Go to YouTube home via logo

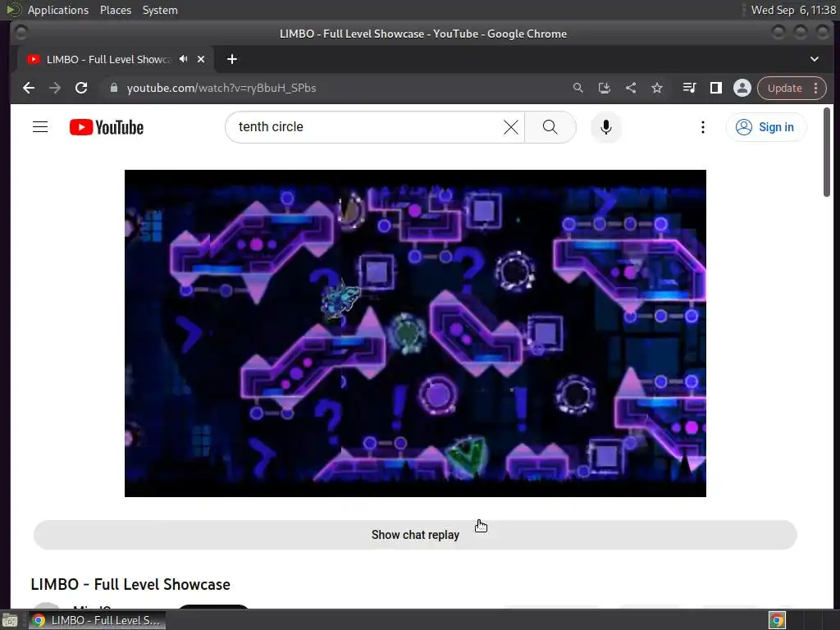tap(107, 127)
